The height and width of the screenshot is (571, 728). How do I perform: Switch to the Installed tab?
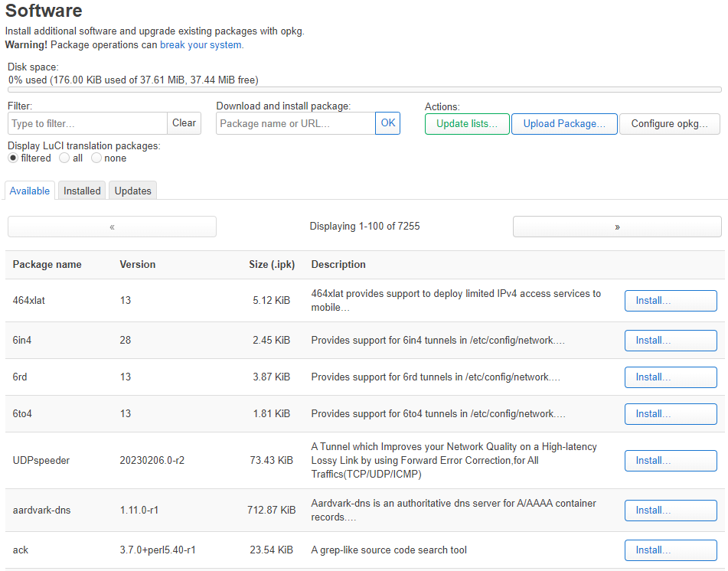point(82,191)
